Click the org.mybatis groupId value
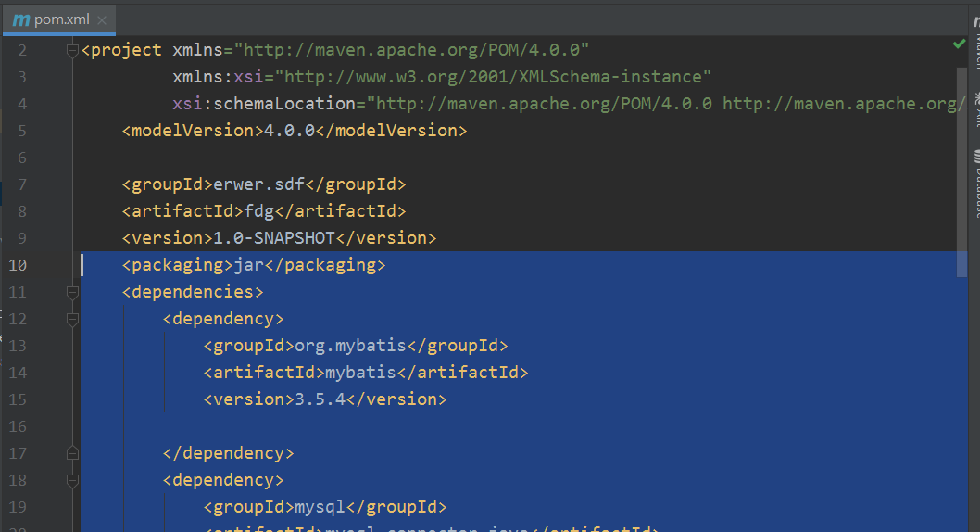This screenshot has width=980, height=532. pyautogui.click(x=351, y=346)
